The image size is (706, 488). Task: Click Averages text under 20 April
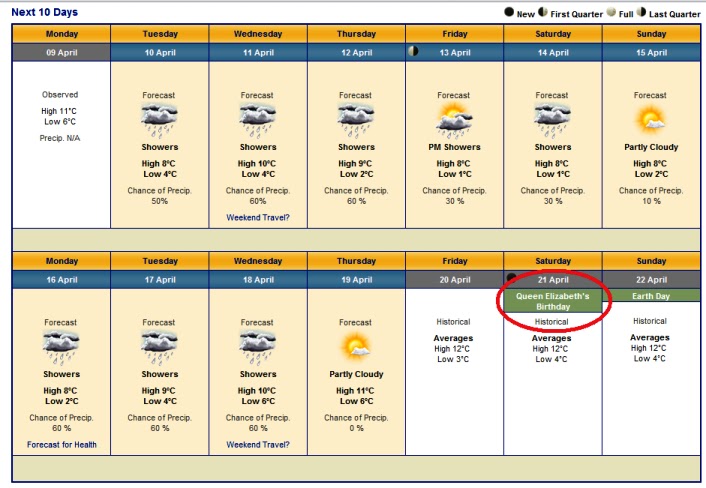[x=453, y=338]
